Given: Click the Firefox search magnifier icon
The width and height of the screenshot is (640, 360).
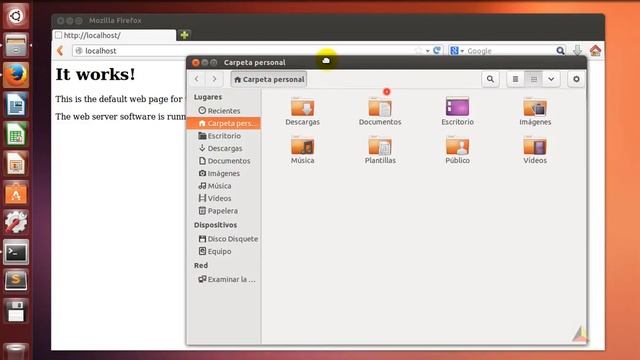Looking at the screenshot, I should (560, 51).
